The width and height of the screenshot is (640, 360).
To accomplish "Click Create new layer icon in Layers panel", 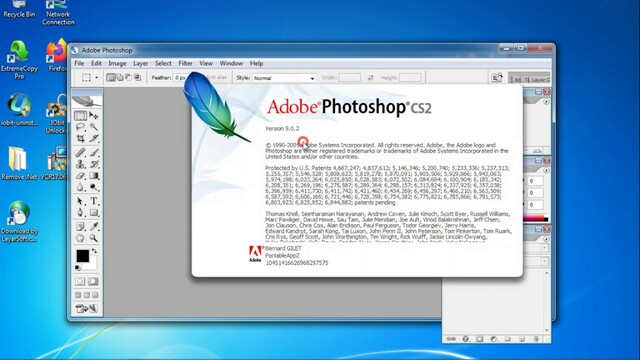I will (522, 339).
